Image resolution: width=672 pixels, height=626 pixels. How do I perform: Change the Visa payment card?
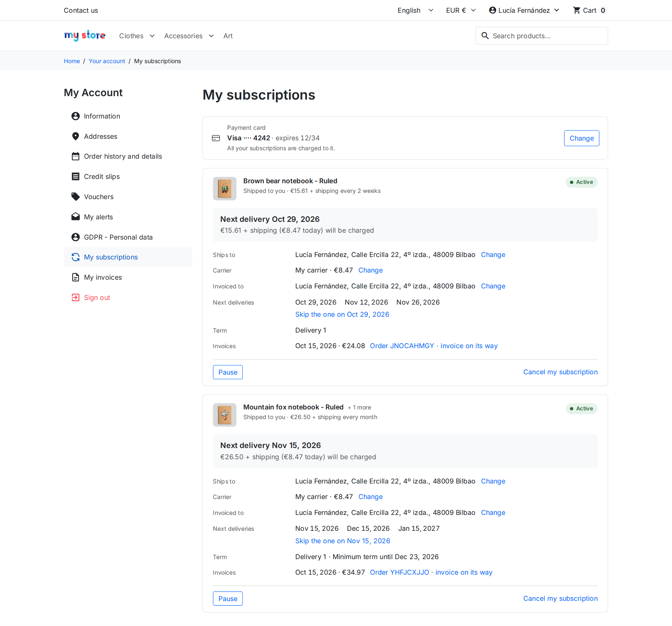point(581,138)
